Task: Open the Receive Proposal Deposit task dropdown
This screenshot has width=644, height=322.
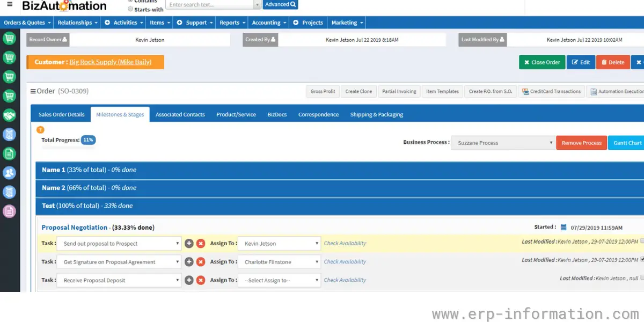Action: click(x=119, y=280)
